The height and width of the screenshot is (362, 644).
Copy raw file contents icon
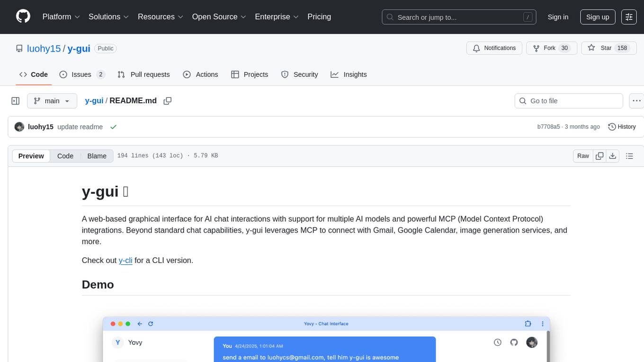point(599,156)
